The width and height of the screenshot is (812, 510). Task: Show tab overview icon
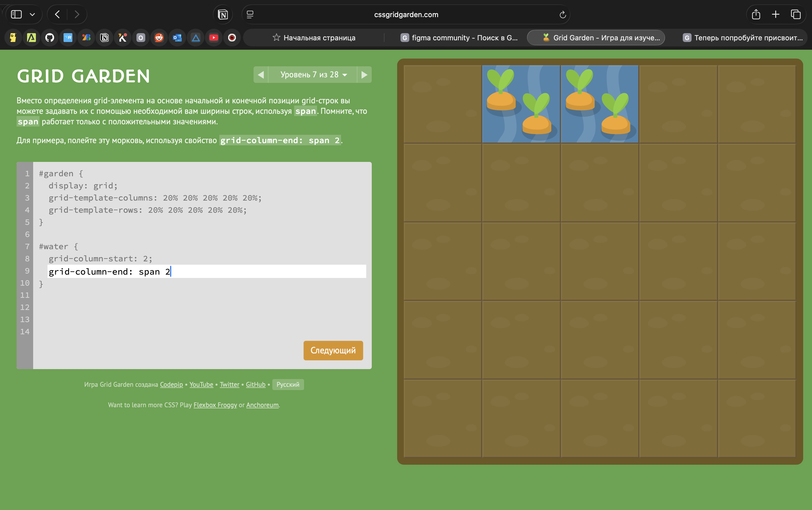[x=795, y=14]
